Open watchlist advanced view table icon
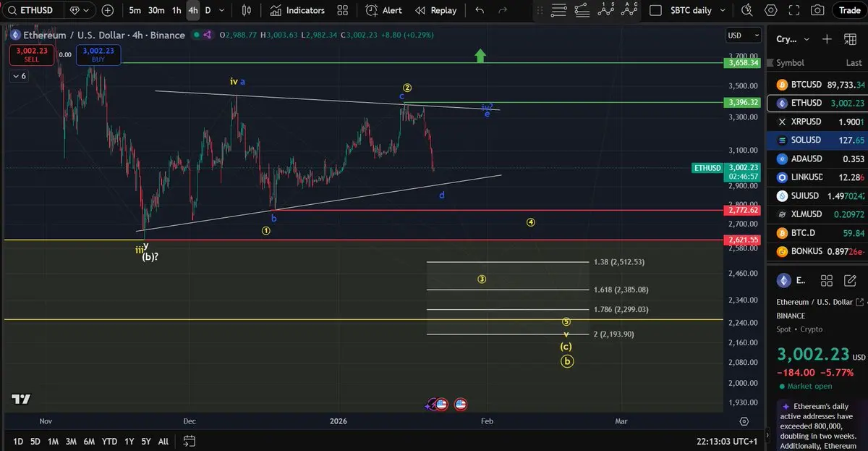 (x=849, y=39)
